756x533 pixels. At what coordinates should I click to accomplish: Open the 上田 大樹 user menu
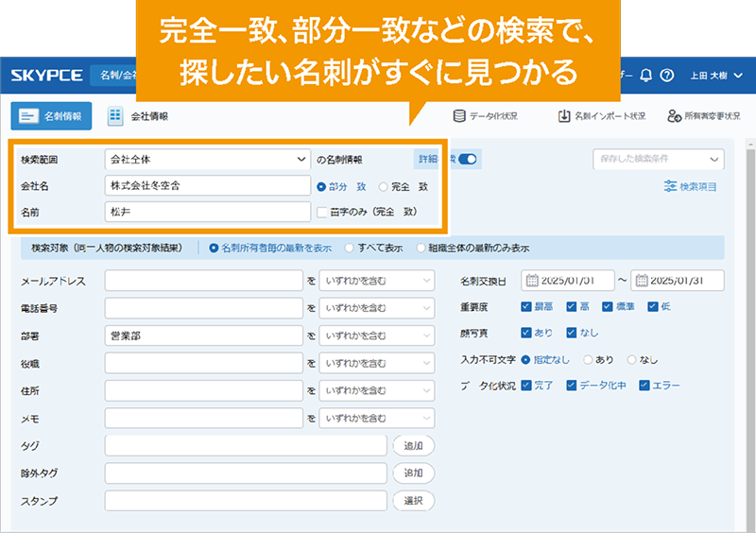pyautogui.click(x=716, y=76)
